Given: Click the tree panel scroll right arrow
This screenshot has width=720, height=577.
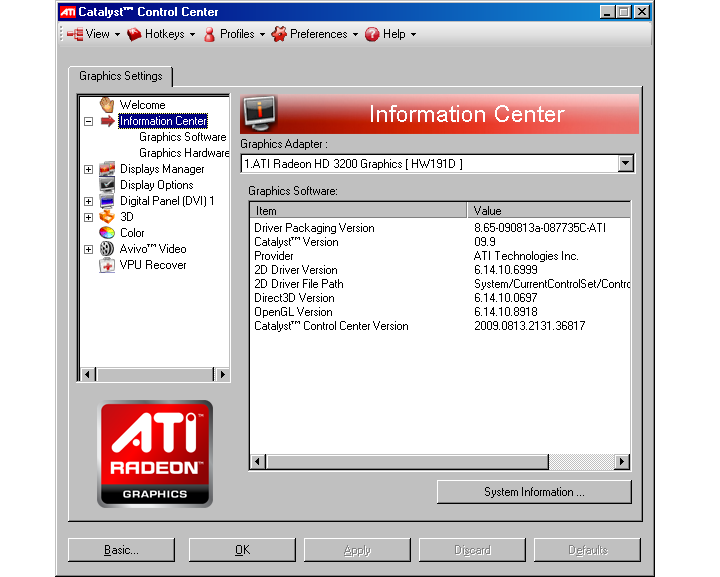Looking at the screenshot, I should tap(222, 374).
